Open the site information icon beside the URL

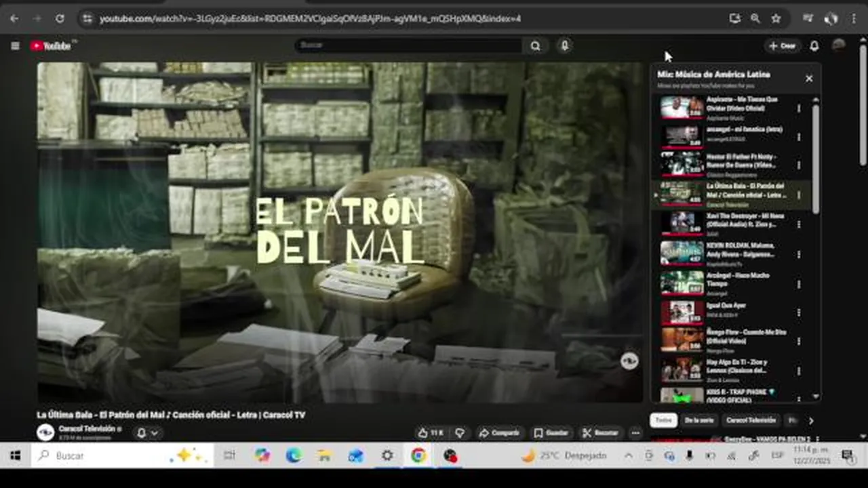pyautogui.click(x=87, y=19)
